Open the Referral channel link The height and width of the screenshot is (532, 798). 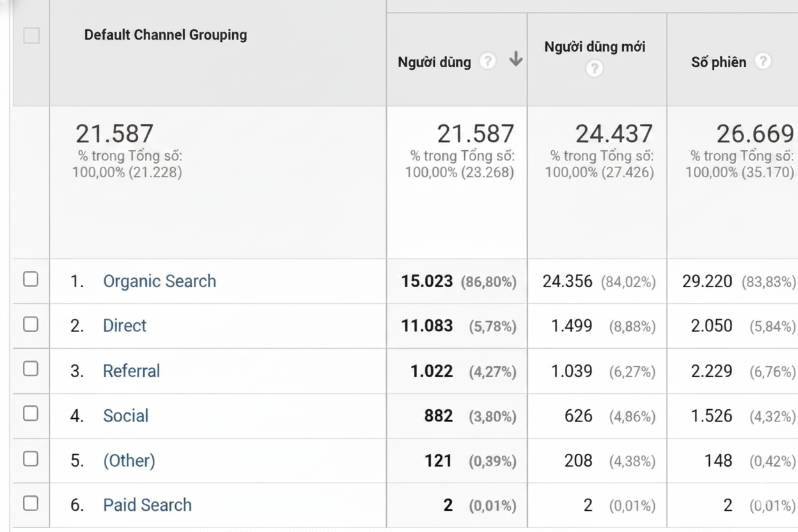pos(131,371)
